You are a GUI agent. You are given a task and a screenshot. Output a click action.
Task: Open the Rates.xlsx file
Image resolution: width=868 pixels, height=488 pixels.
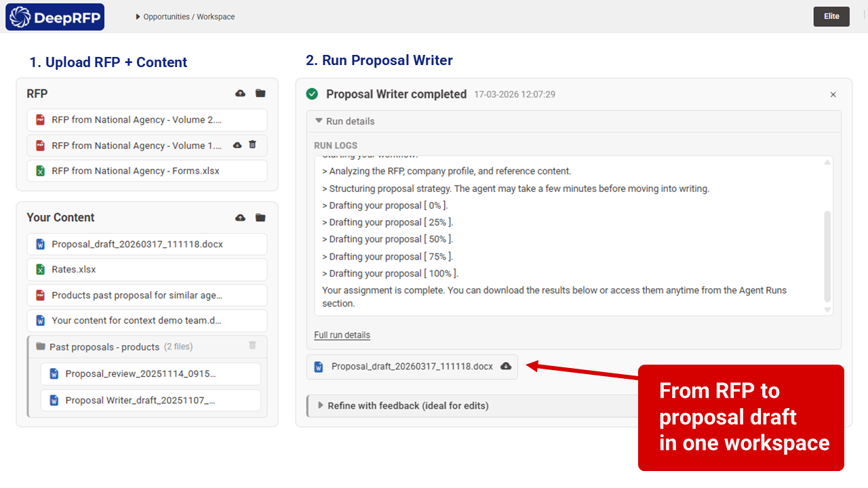[147, 270]
